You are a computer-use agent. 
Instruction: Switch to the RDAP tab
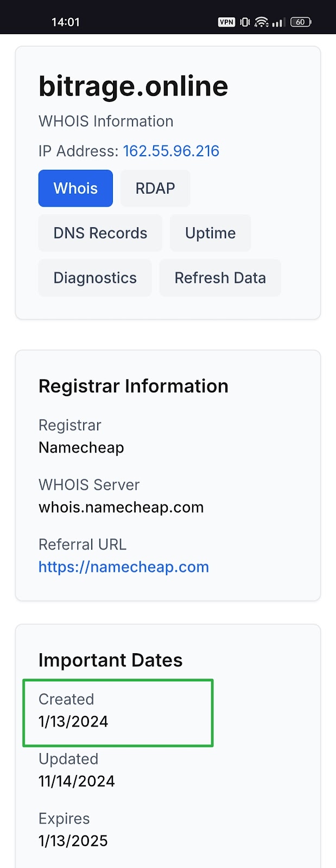click(155, 188)
